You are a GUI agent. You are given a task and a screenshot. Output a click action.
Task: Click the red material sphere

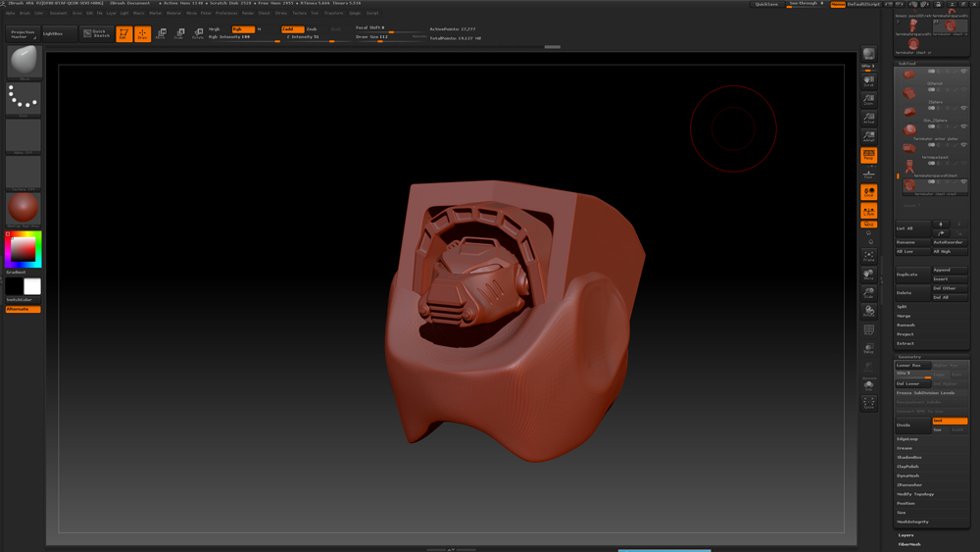coord(24,208)
